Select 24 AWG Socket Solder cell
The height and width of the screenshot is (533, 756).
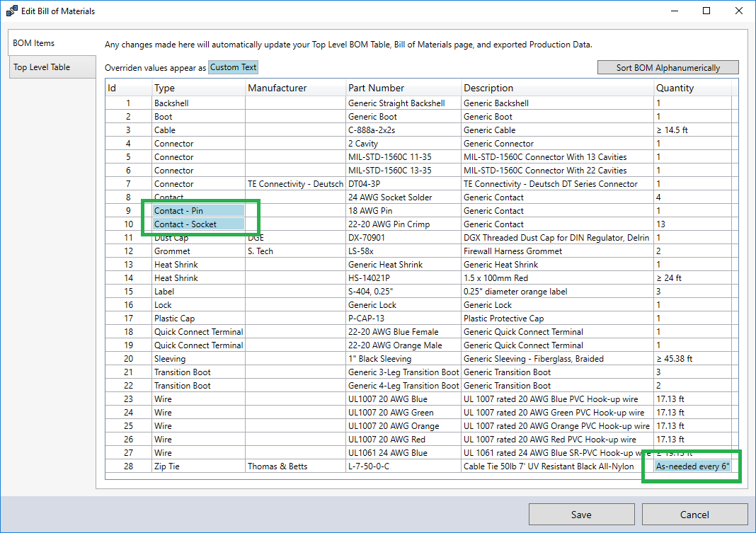coord(403,197)
